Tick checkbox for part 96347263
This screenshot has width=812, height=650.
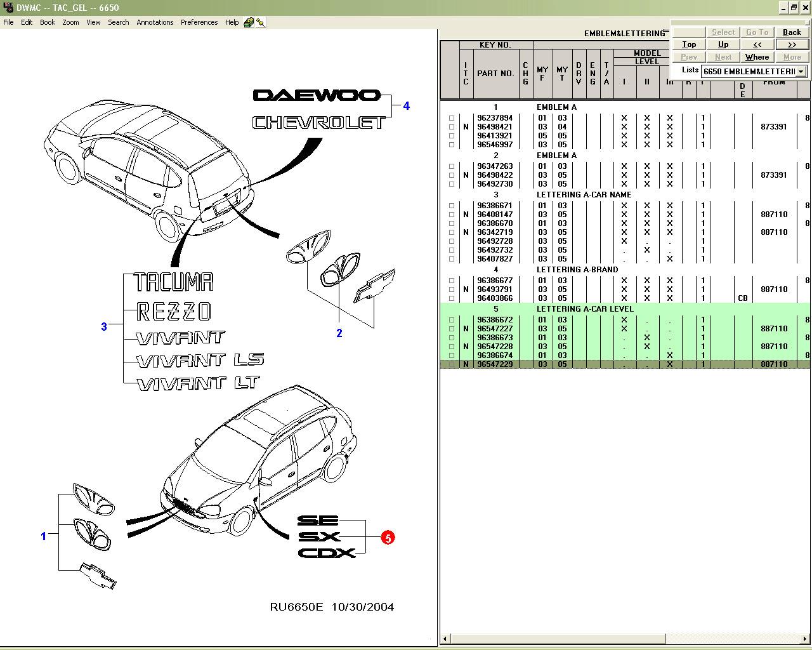tap(452, 166)
